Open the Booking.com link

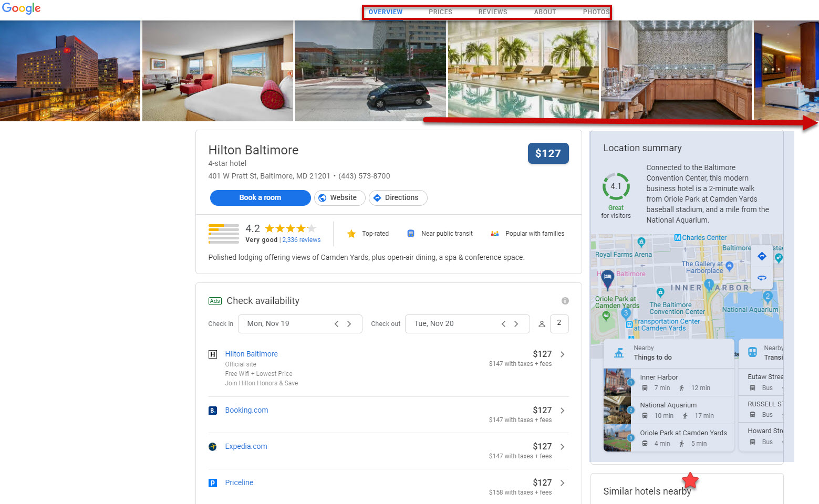click(x=246, y=411)
